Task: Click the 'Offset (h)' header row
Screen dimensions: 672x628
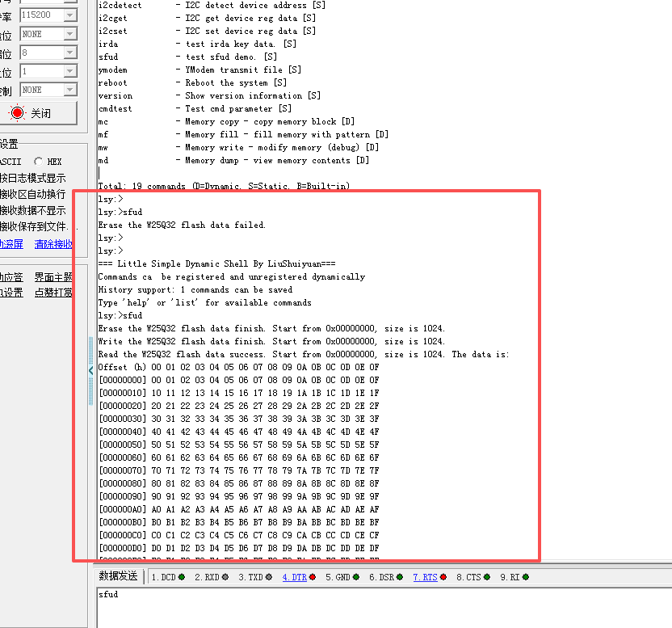Action: click(x=239, y=367)
